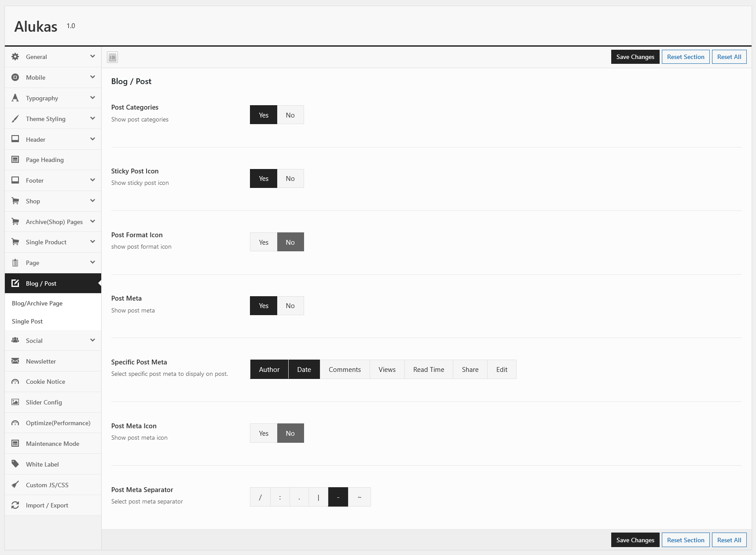
Task: Click the Typography letter A icon
Action: tap(15, 98)
